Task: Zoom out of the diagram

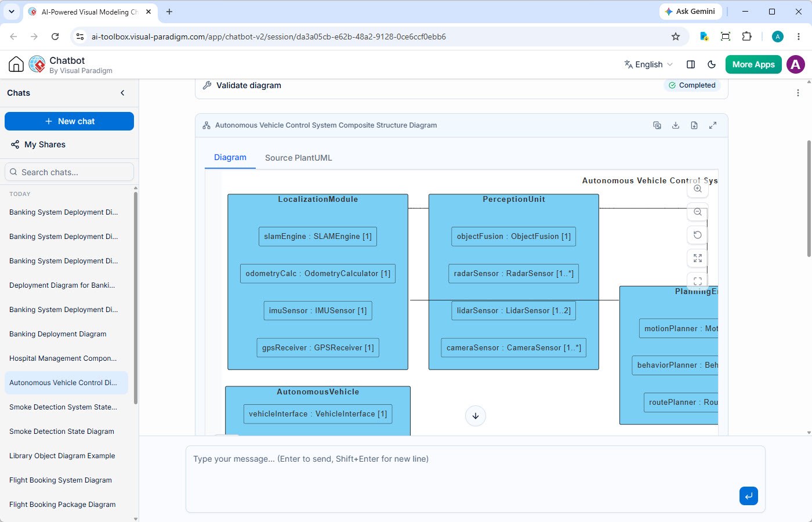Action: pos(698,212)
